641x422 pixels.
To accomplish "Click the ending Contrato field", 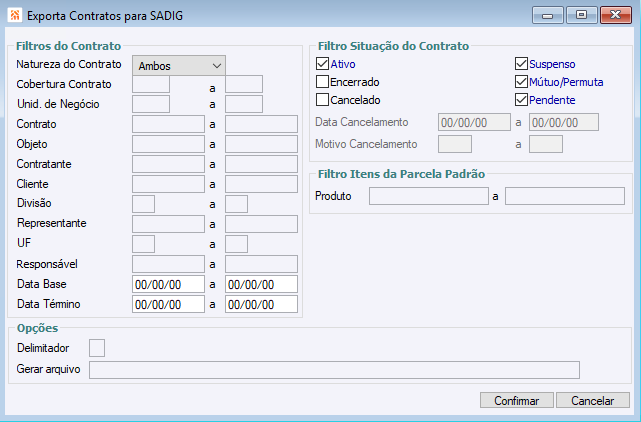I will coord(261,124).
